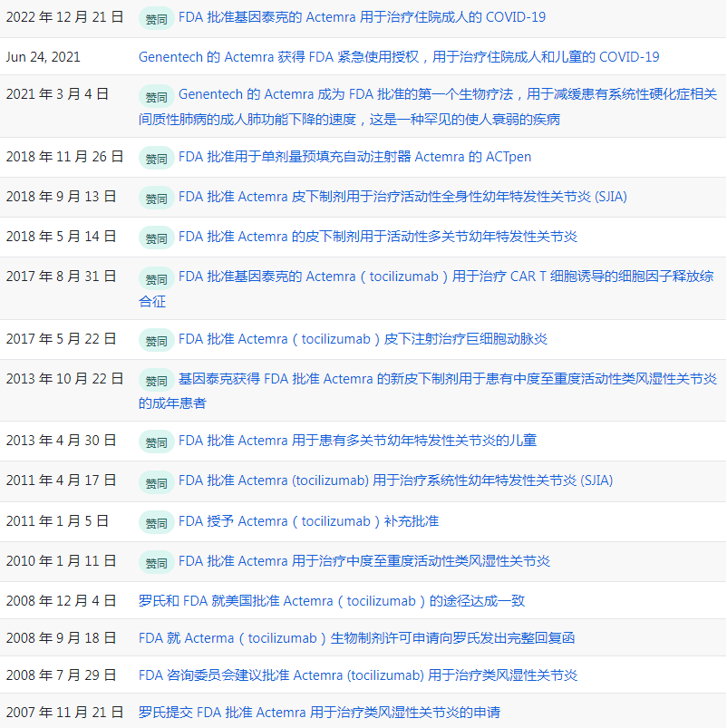Select the date text "2013 年 10 月 22 日"
The width and height of the screenshot is (727, 728).
click(x=64, y=378)
